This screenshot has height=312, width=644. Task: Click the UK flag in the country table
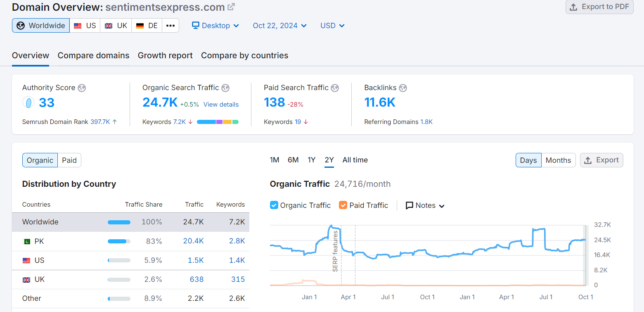click(26, 280)
